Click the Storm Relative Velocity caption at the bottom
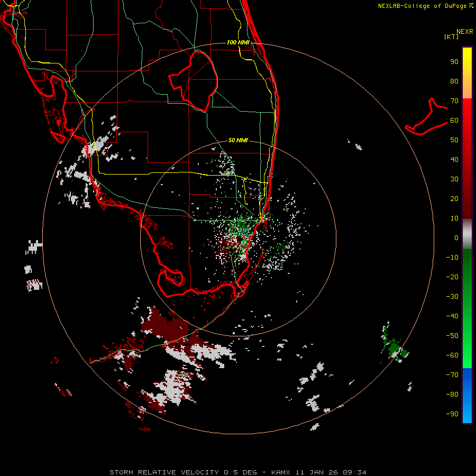476x476 pixels. pos(238,472)
